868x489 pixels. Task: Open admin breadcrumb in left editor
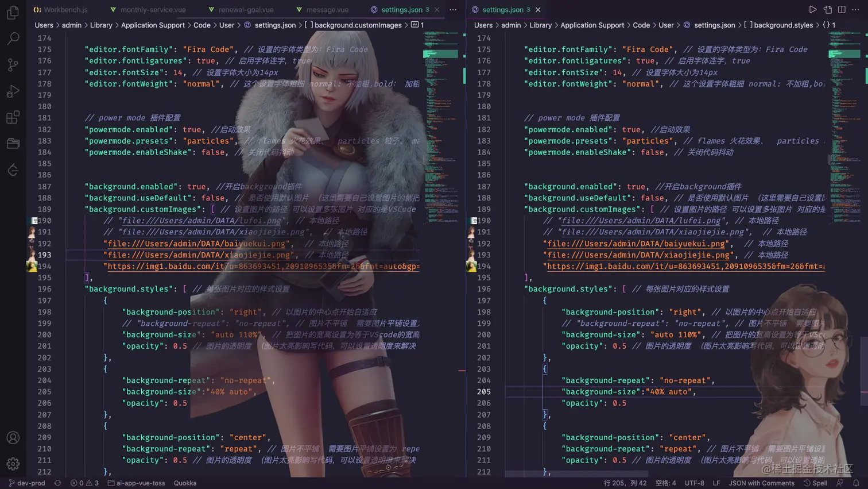pyautogui.click(x=71, y=25)
